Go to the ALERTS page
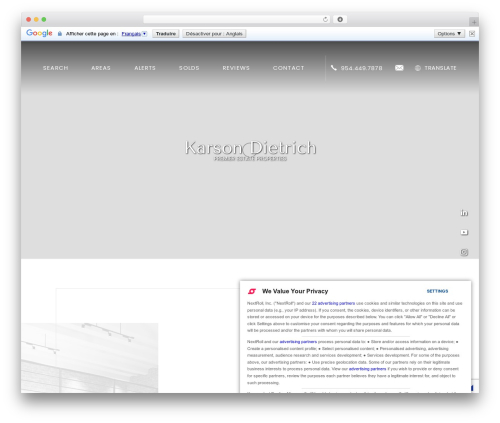This screenshot has height=423, width=500. [145, 68]
